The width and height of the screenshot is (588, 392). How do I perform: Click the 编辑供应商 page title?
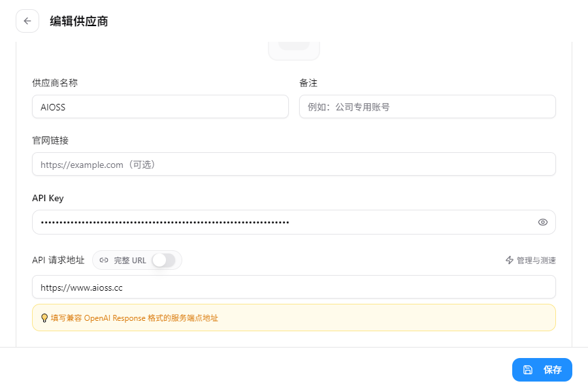tap(79, 22)
